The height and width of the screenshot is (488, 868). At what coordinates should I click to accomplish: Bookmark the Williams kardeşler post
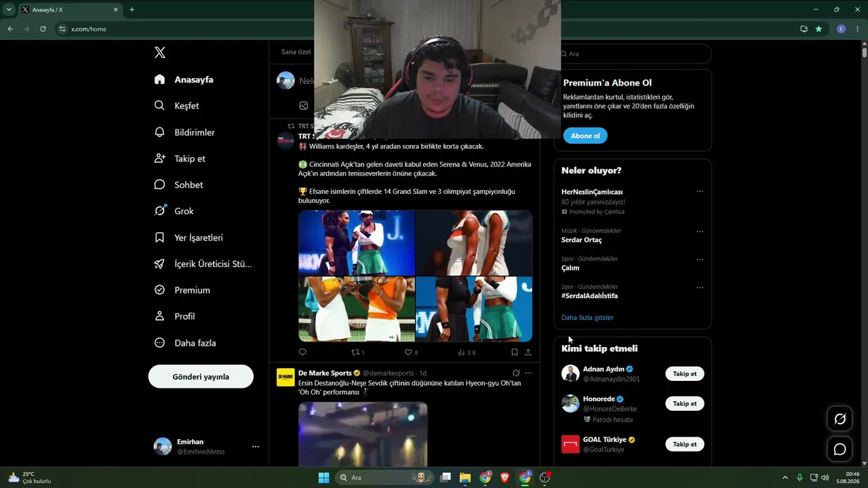(515, 352)
